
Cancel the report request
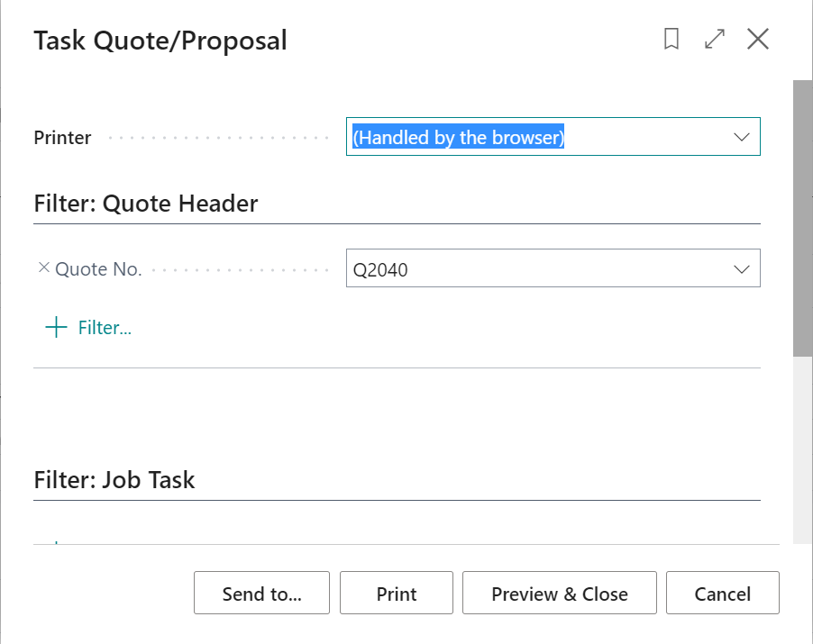(722, 594)
